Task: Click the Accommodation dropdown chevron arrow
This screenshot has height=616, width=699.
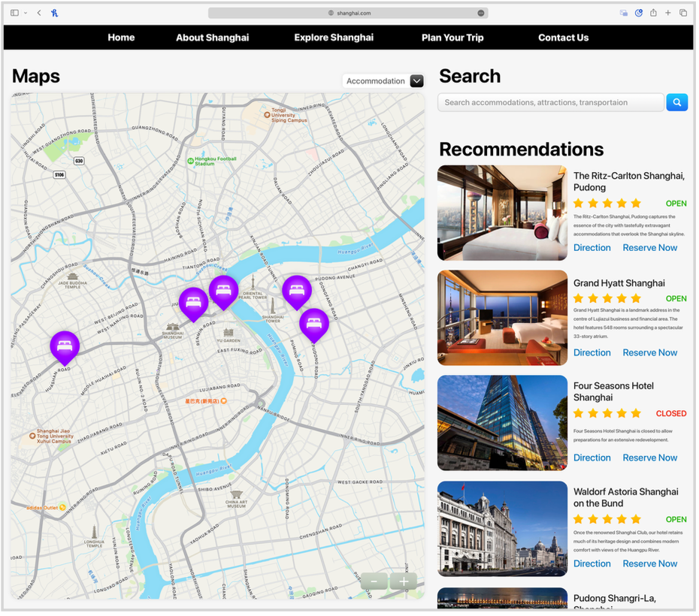Action: coord(418,82)
